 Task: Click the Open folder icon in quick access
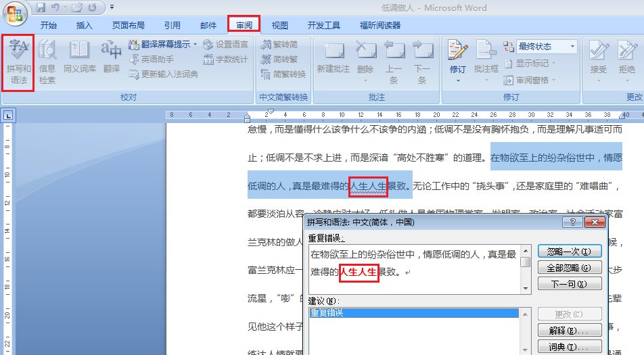(77, 7)
